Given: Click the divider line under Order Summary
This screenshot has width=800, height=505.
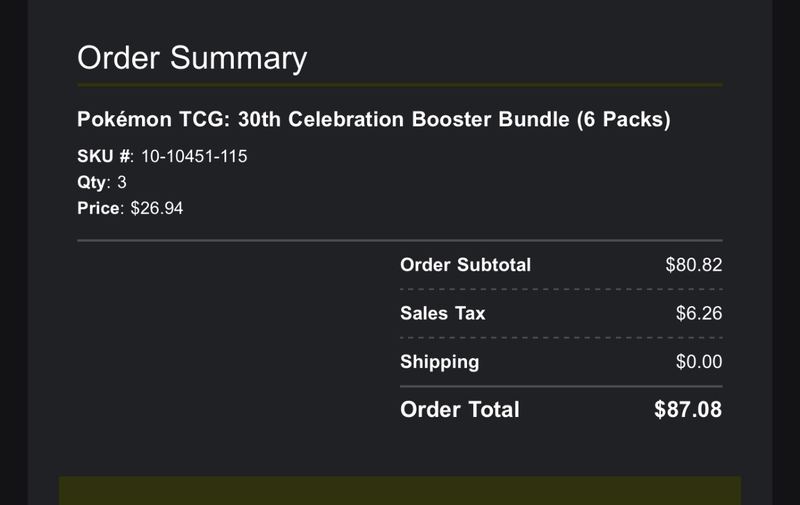Looking at the screenshot, I should [x=400, y=85].
